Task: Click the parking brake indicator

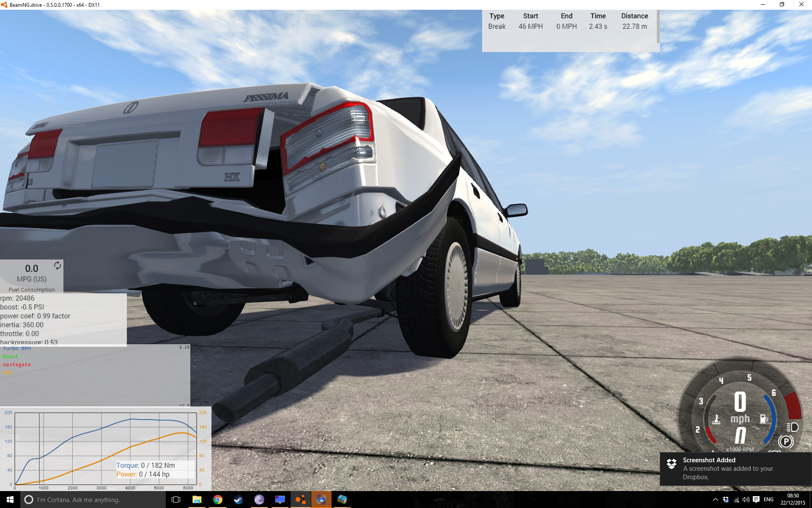Action: click(x=786, y=442)
